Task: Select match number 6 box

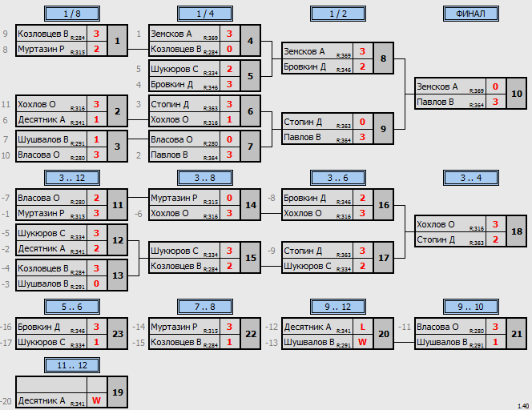Action: [251, 111]
